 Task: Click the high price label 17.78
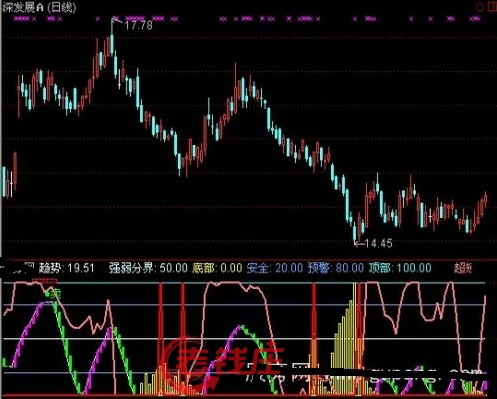(138, 25)
